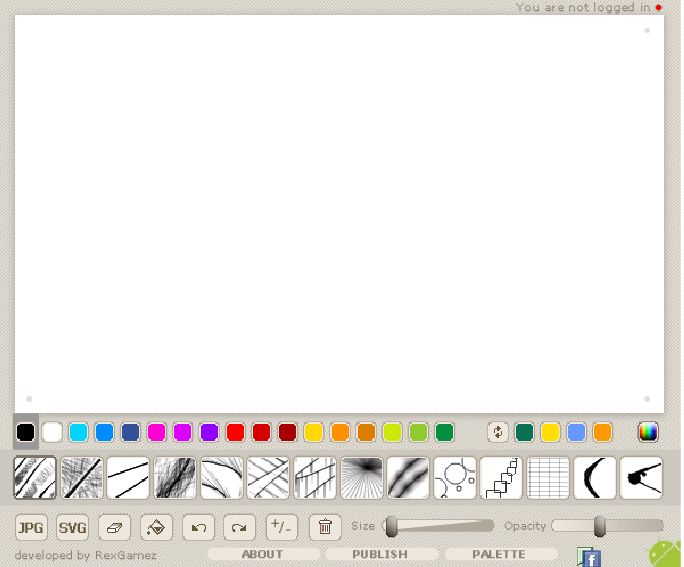684x567 pixels.
Task: Open the rainbow color picker icon
Action: point(648,432)
